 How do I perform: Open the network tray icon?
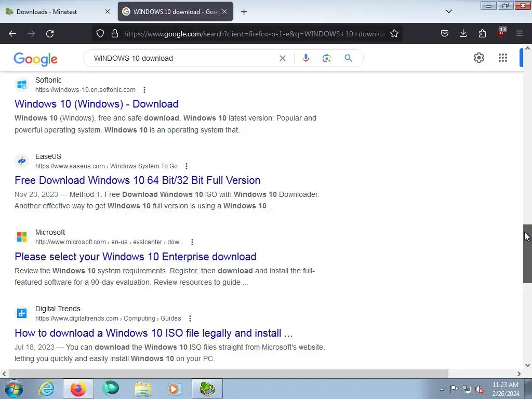pyautogui.click(x=467, y=389)
